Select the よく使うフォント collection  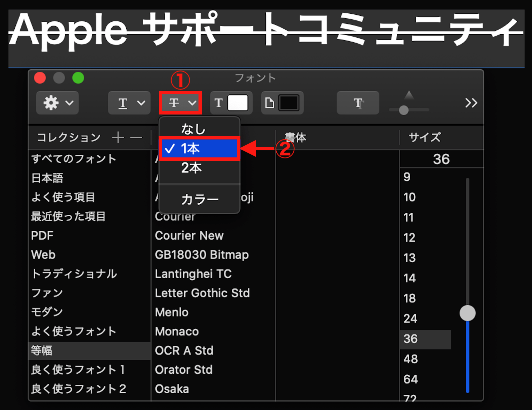pyautogui.click(x=90, y=331)
